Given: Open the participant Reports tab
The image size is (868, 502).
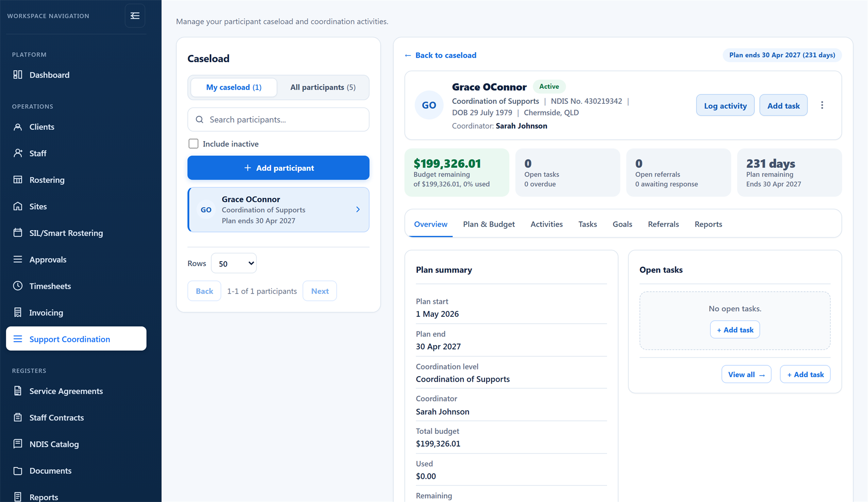Looking at the screenshot, I should point(708,224).
